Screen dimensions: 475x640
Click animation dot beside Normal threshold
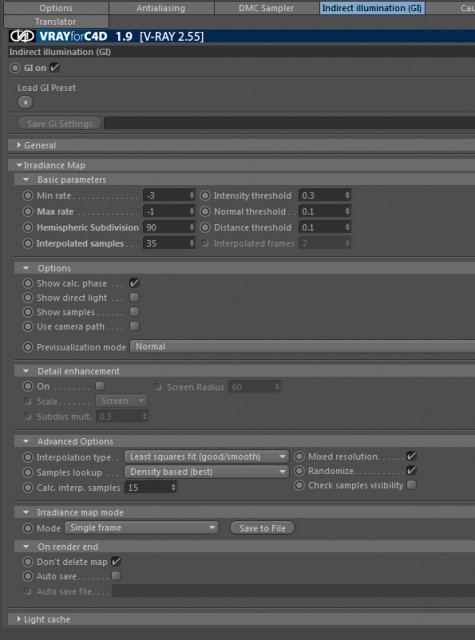click(205, 211)
